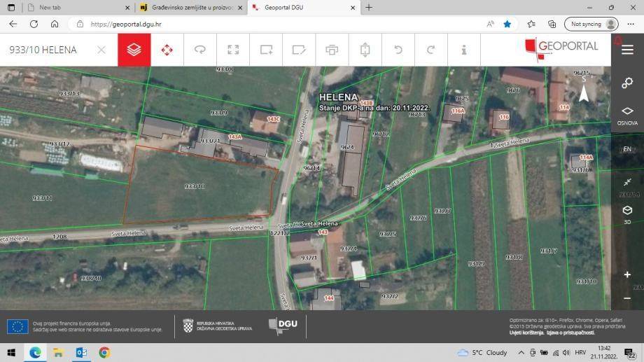Open the layers panel button
The width and height of the screenshot is (644, 362).
134,50
